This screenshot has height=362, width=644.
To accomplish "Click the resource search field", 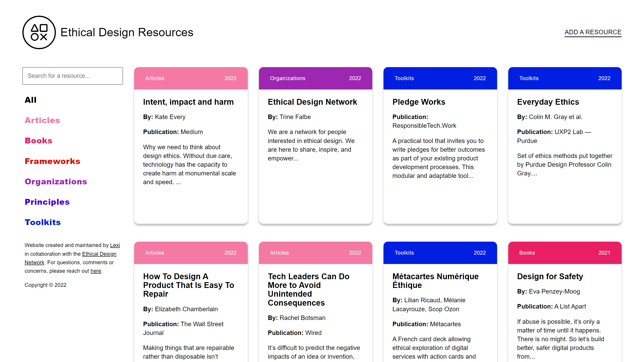I will 72,76.
